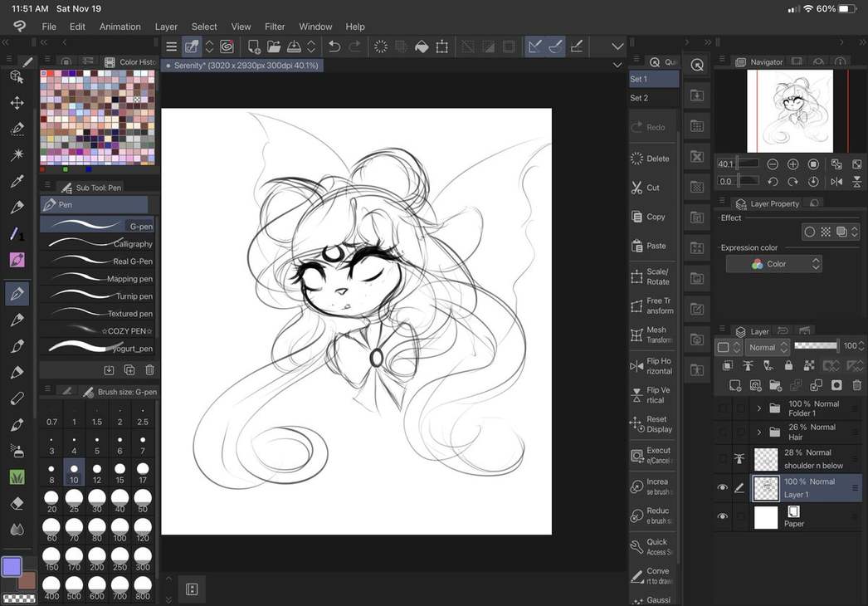Click the Navigator canvas thumbnail
Image resolution: width=868 pixels, height=606 pixels.
pyautogui.click(x=790, y=110)
